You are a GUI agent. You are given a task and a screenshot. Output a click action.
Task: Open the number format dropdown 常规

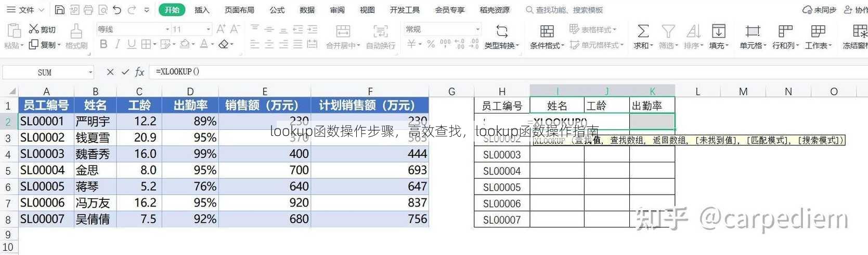[x=477, y=29]
